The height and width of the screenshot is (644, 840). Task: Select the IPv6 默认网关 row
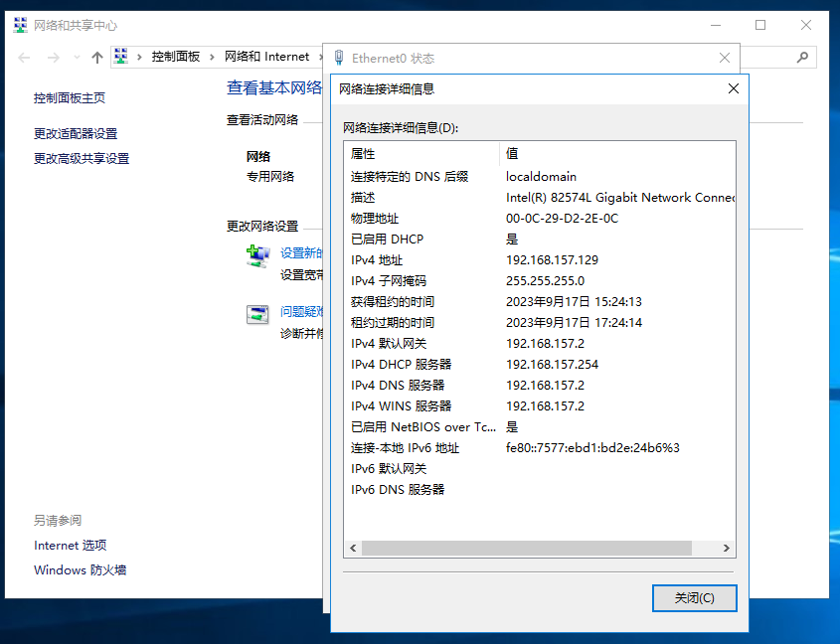click(540, 469)
